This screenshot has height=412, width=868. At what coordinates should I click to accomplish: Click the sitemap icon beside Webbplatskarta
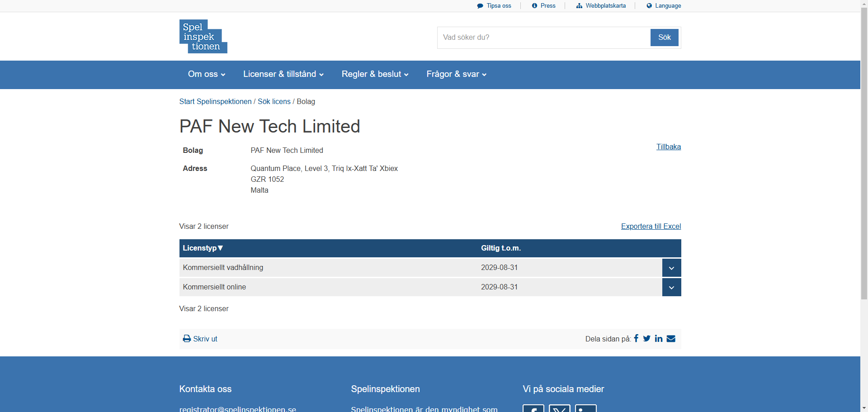coord(579,6)
